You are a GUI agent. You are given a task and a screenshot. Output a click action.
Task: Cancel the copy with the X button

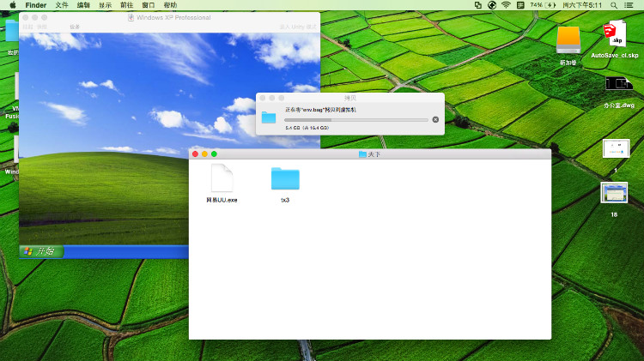click(435, 119)
